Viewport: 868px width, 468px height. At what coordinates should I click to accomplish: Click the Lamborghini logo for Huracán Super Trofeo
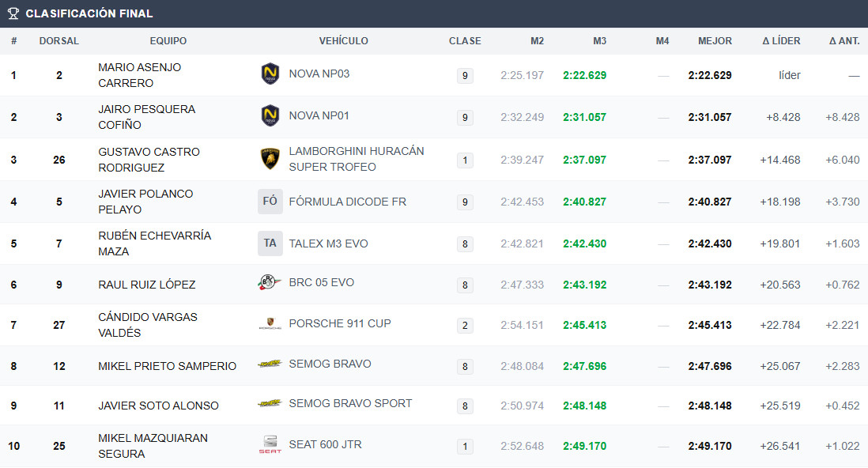point(270,159)
